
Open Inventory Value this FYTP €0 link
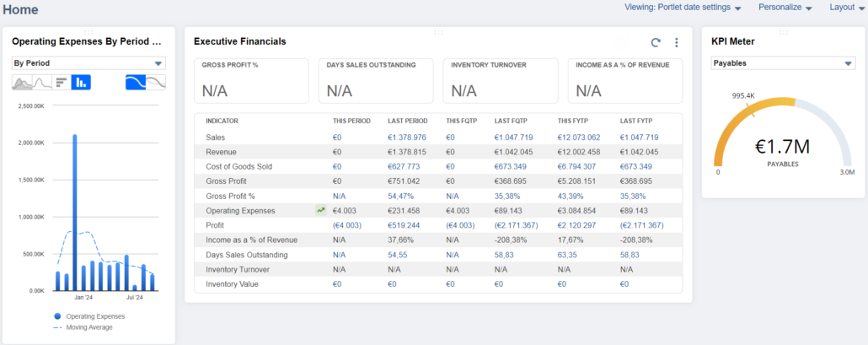[562, 284]
